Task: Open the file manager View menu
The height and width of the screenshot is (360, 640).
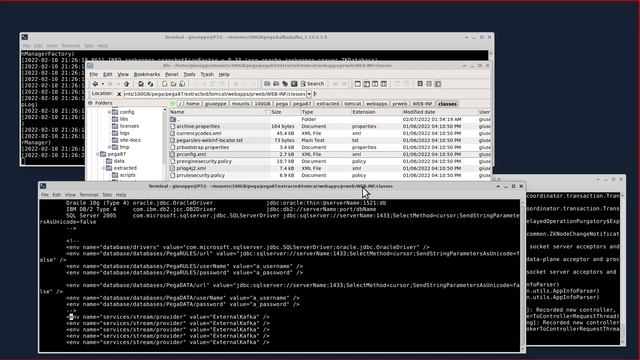Action: point(123,74)
